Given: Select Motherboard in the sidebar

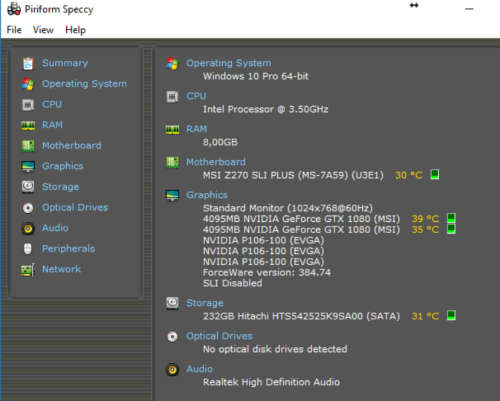Looking at the screenshot, I should tap(72, 145).
